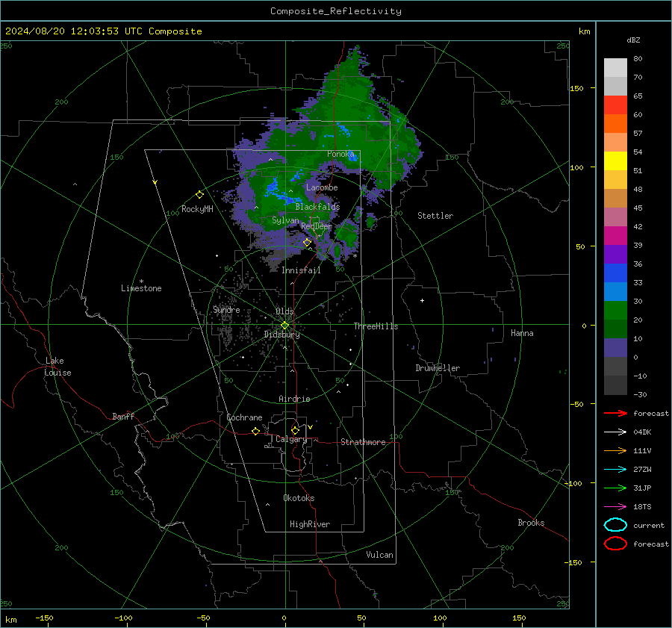Click the Hanna town label
Screen dimensions: 672x628
point(522,333)
